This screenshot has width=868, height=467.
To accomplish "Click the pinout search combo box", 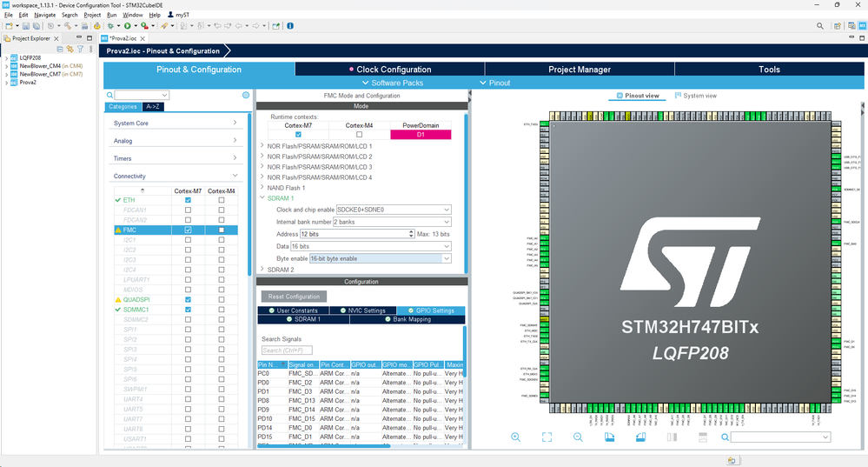I will (780, 437).
